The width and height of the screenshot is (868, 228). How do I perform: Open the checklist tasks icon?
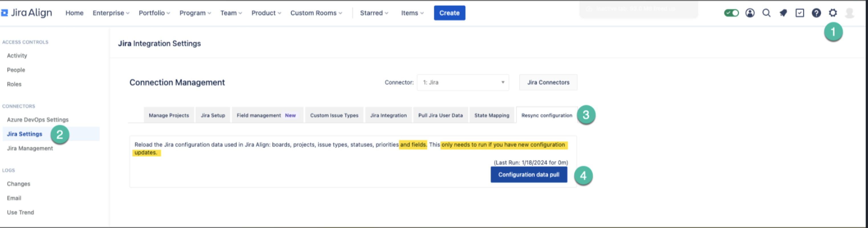point(800,13)
